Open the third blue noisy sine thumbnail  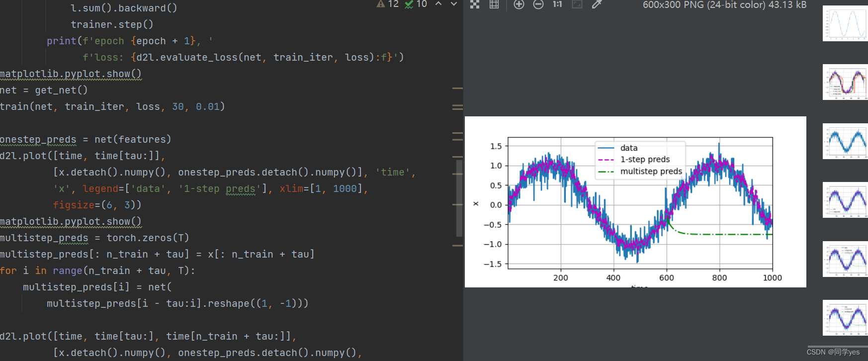pyautogui.click(x=845, y=141)
